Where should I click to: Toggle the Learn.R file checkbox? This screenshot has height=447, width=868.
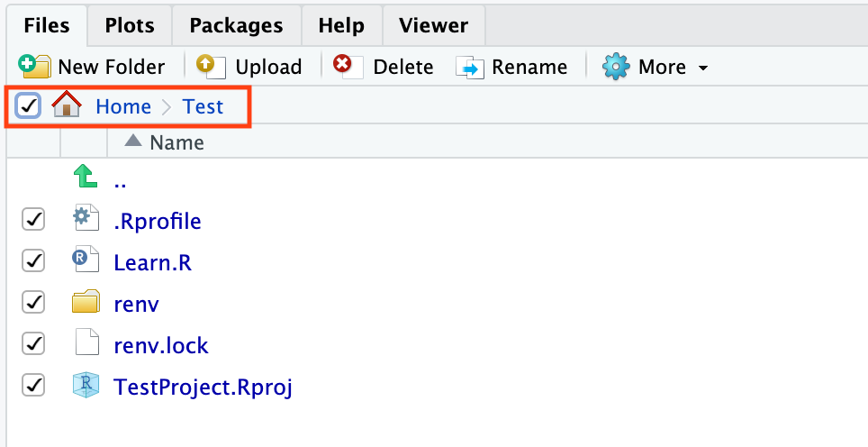pyautogui.click(x=33, y=261)
